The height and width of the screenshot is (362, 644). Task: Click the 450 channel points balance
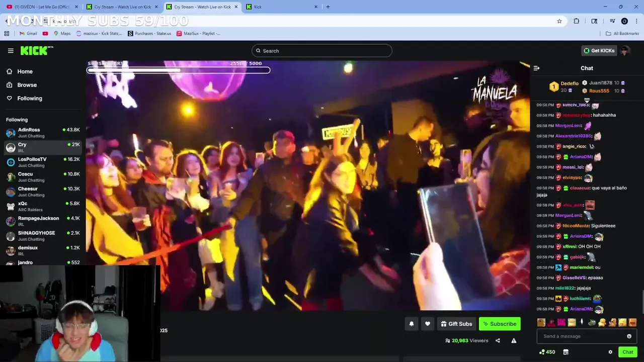pos(547,352)
